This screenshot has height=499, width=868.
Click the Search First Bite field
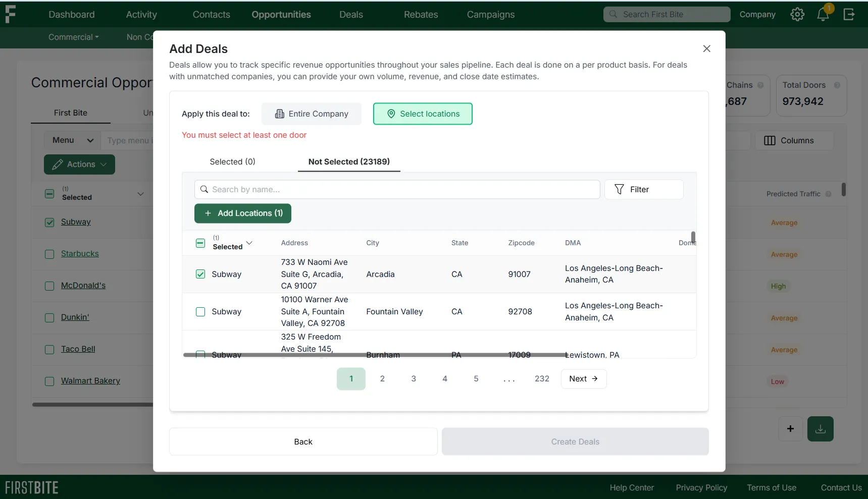tap(667, 15)
